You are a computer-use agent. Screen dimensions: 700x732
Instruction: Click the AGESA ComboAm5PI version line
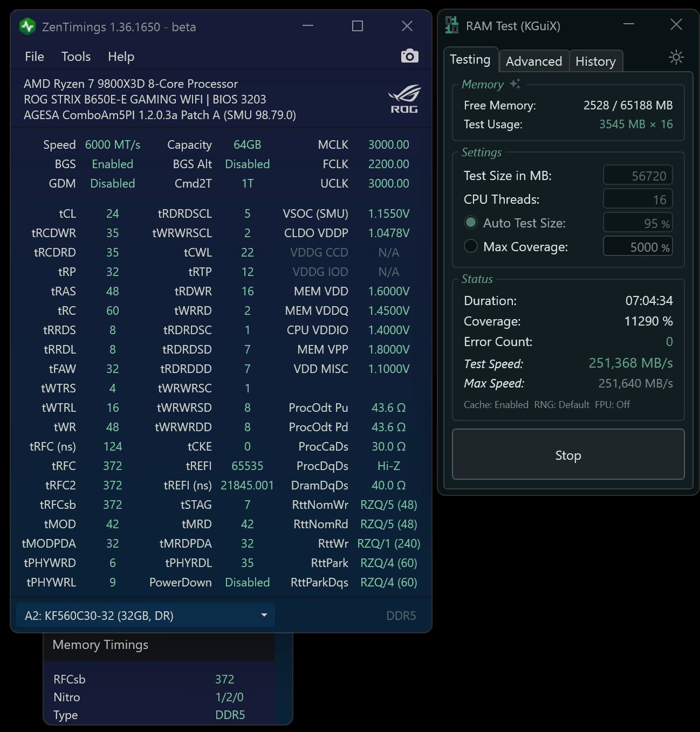click(x=160, y=115)
